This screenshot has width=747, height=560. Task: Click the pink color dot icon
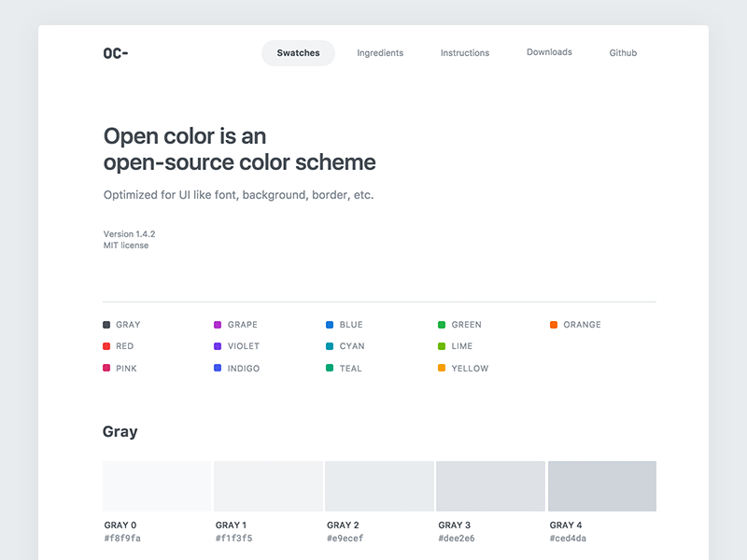click(106, 369)
